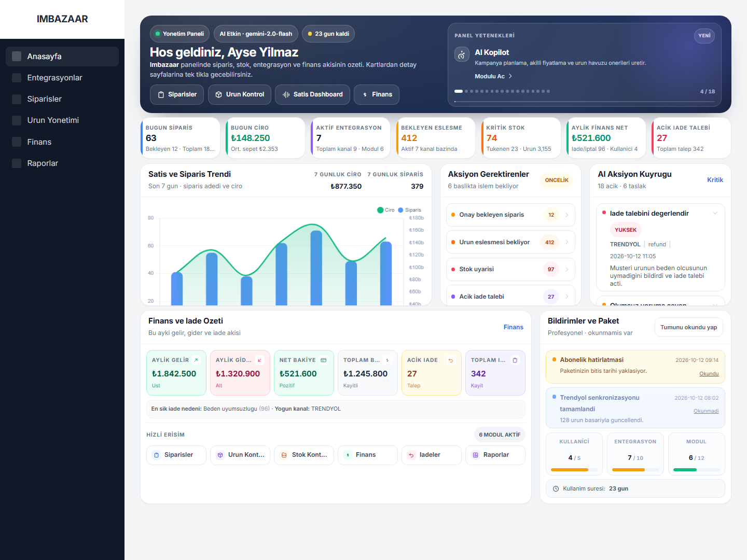Click the Toplam B... lira icon
The width and height of the screenshot is (747, 560).
pyautogui.click(x=387, y=360)
